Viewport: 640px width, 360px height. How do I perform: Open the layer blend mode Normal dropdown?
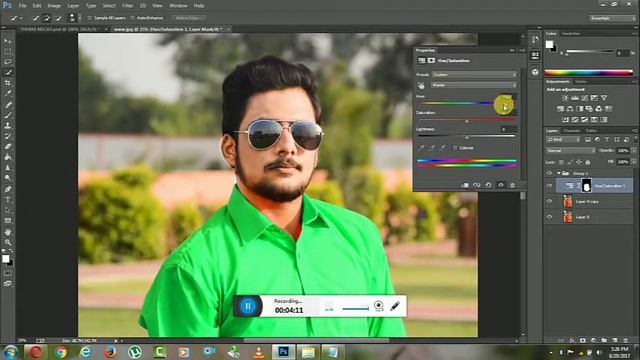click(571, 151)
